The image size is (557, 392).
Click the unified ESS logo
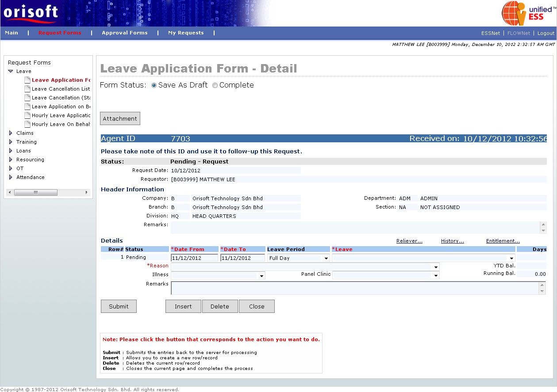tap(529, 13)
